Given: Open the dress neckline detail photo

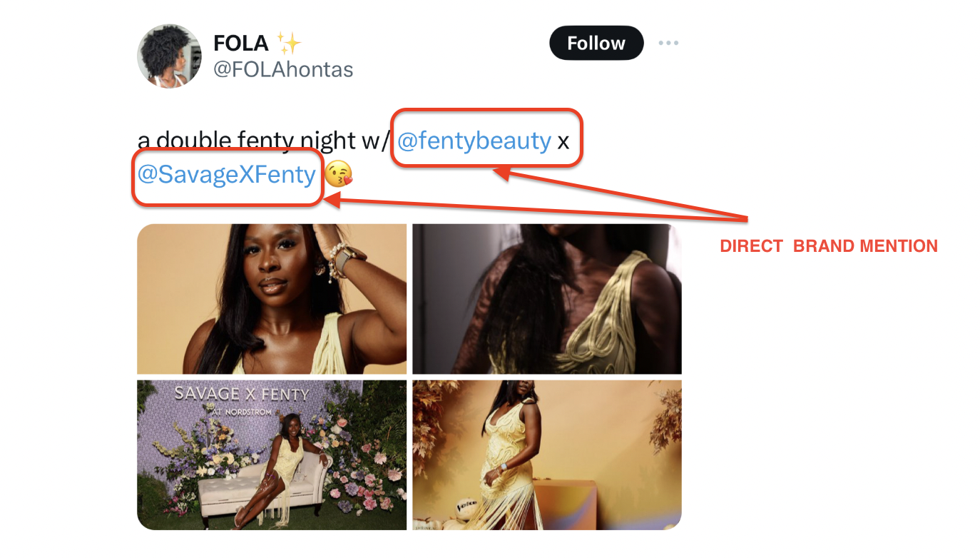Looking at the screenshot, I should 547,299.
